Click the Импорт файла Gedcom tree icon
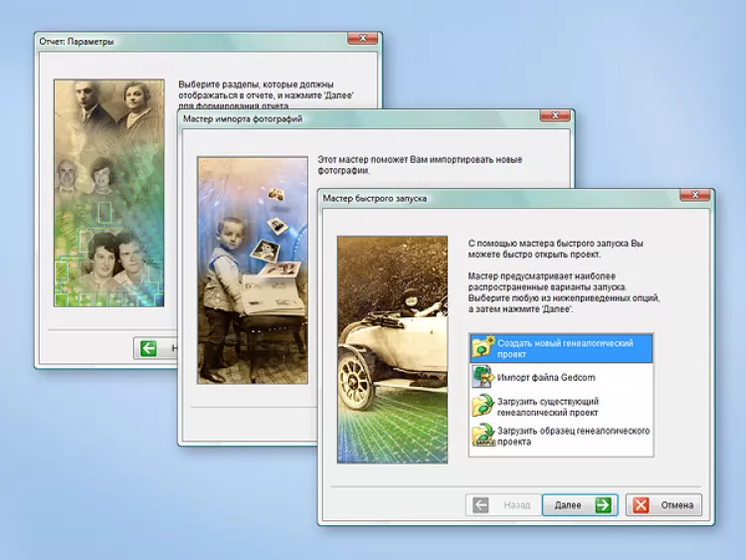 pos(482,377)
